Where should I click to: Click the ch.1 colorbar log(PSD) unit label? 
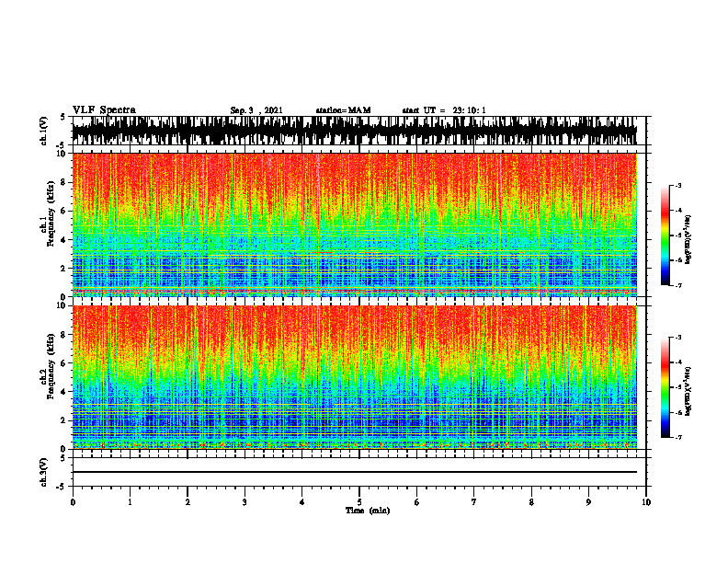688,240
